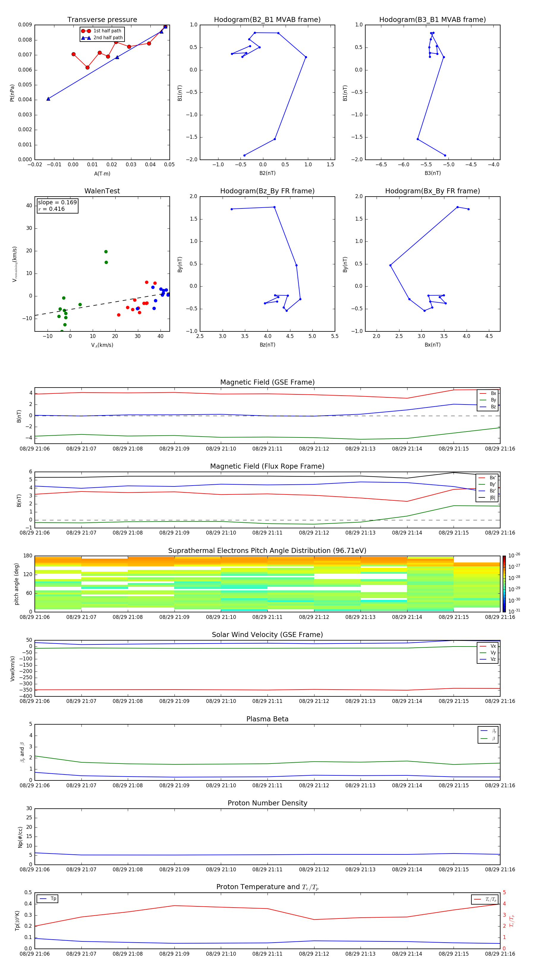
Task: Click the "slope = 0.169" annotation
Action: coord(57,203)
